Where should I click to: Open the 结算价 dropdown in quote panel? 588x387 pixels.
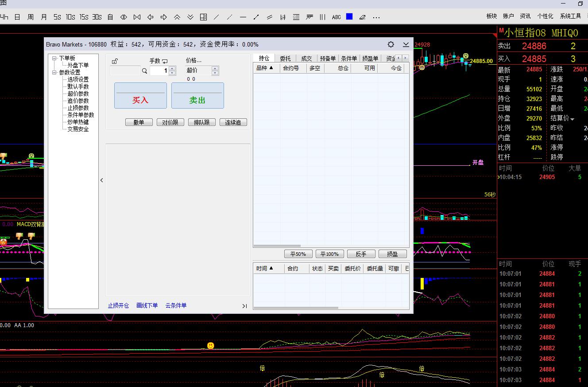(572, 119)
